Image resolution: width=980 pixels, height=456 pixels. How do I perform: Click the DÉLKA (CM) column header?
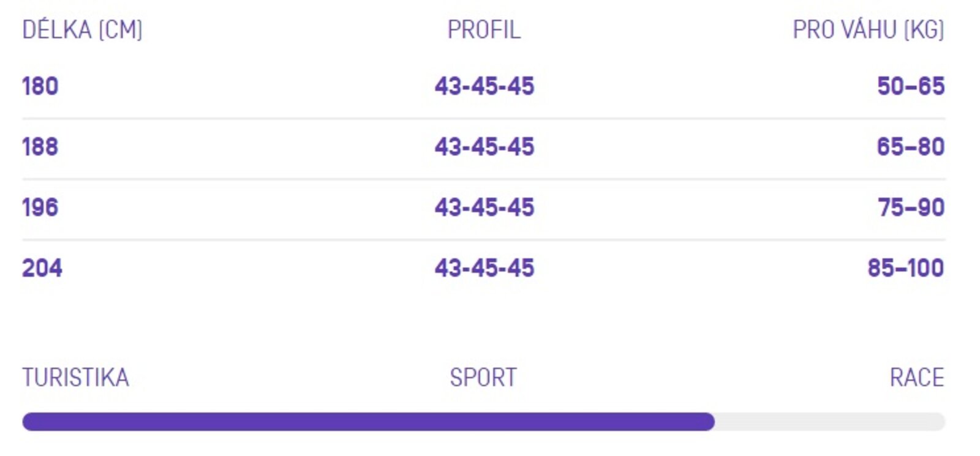82,29
